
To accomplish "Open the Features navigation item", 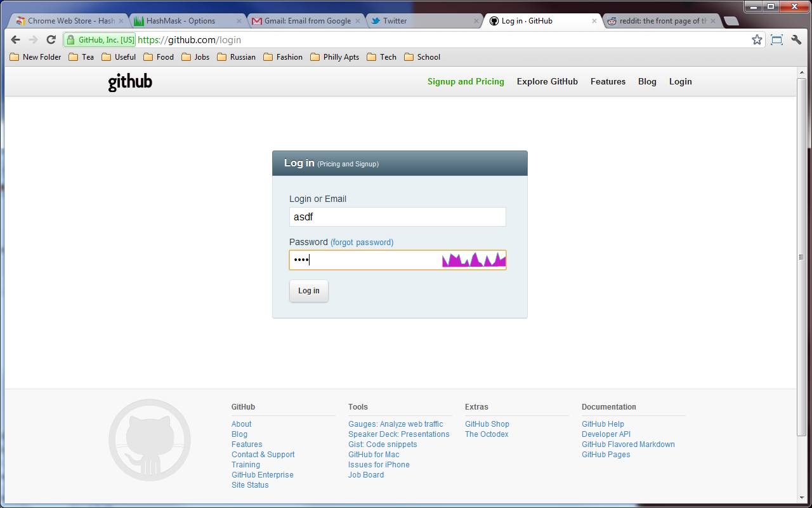I will tap(608, 82).
